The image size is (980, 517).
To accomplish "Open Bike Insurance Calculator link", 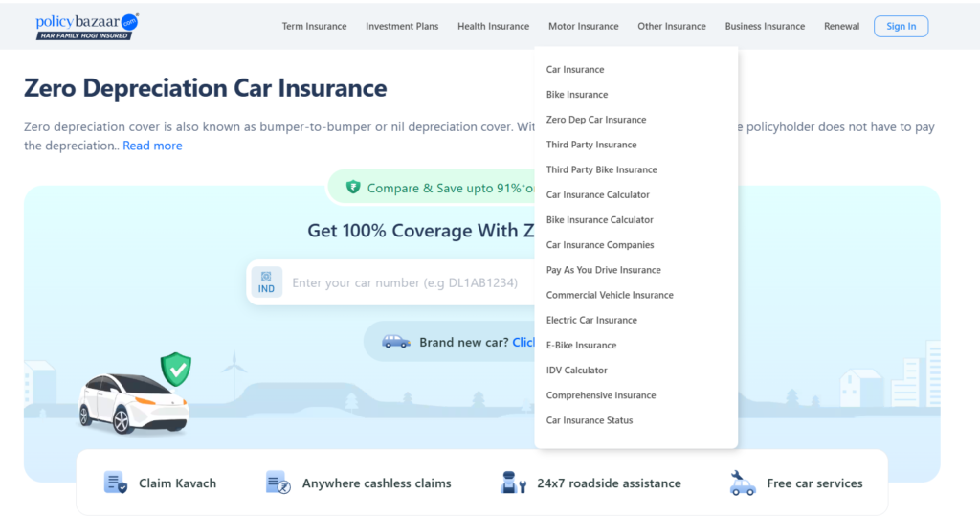I will point(599,219).
